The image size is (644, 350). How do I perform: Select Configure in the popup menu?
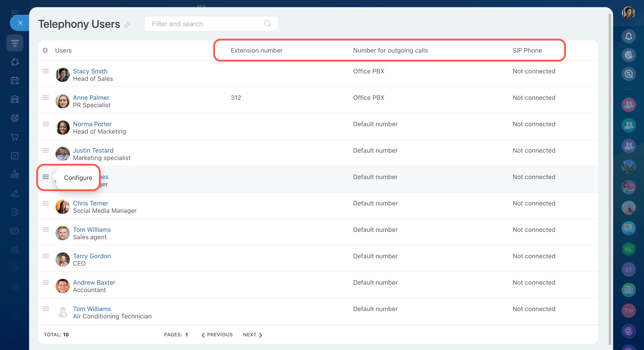click(x=78, y=177)
